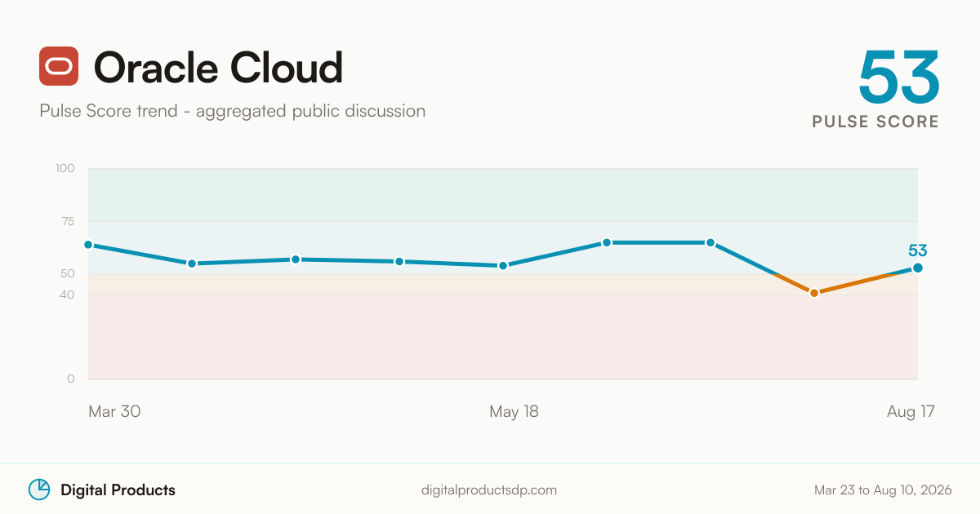Click the Digital Products brand name
Viewport: 980px width, 514px height.
pos(118,490)
